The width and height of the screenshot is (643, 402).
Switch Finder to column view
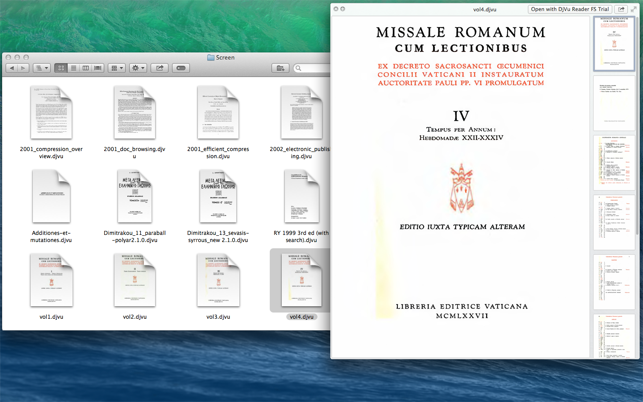pyautogui.click(x=85, y=68)
